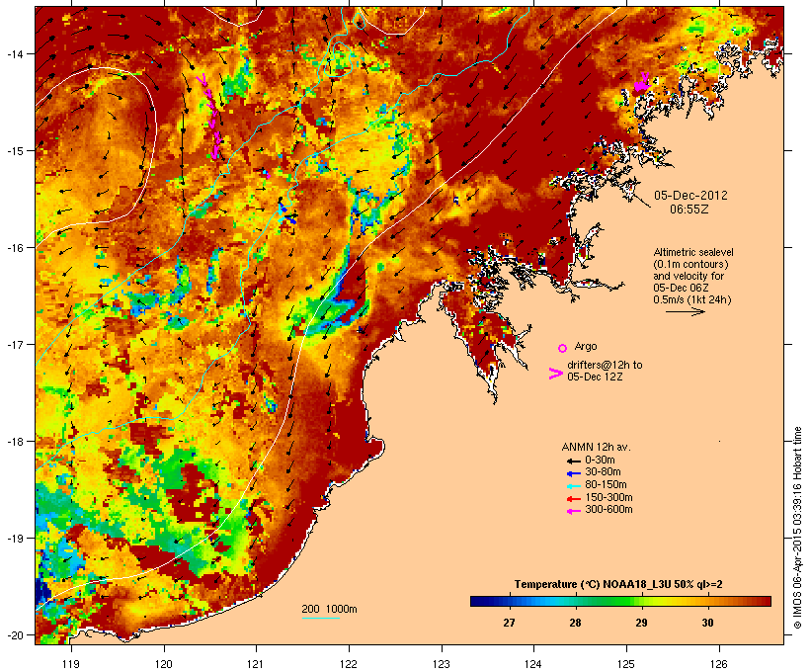
Task: Click the '80-150m' depth label
Action: (x=606, y=485)
